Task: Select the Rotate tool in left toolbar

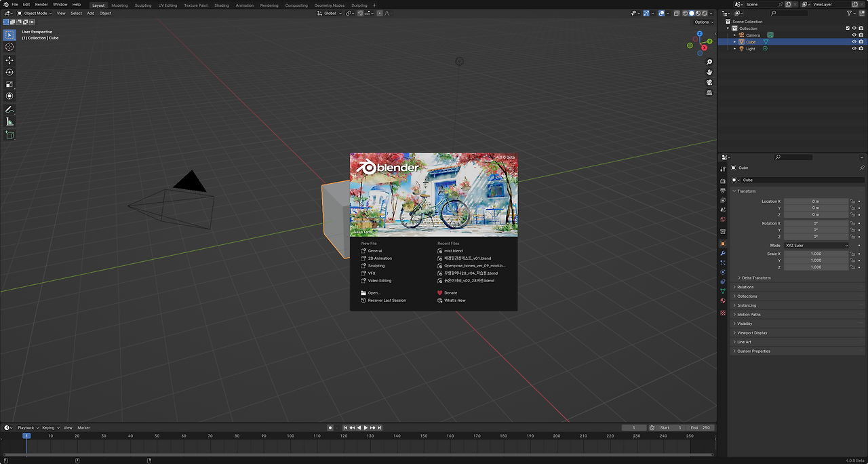Action: (9, 72)
